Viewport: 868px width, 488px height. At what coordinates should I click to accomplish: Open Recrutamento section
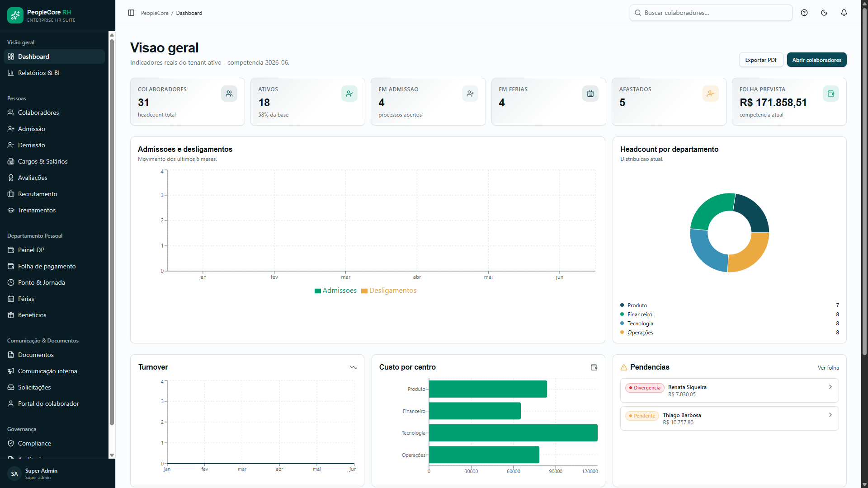coord(54,194)
